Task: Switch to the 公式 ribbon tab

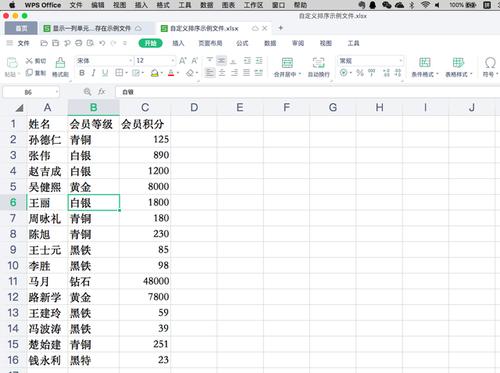Action: (242, 43)
